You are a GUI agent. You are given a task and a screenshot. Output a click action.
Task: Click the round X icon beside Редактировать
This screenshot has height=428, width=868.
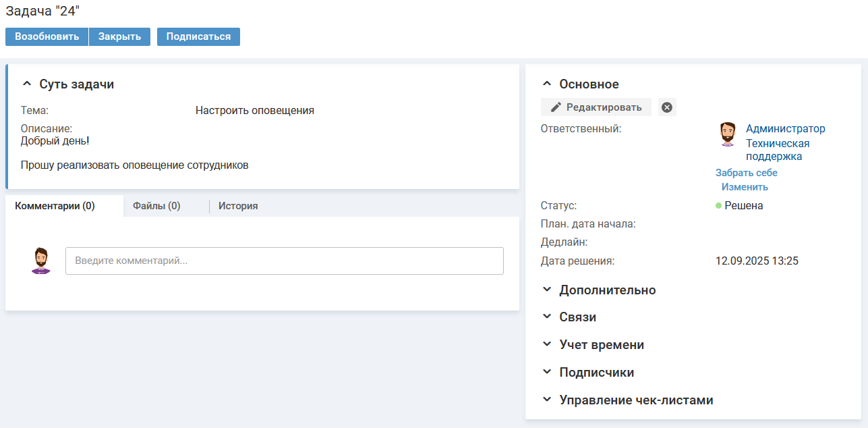point(667,107)
